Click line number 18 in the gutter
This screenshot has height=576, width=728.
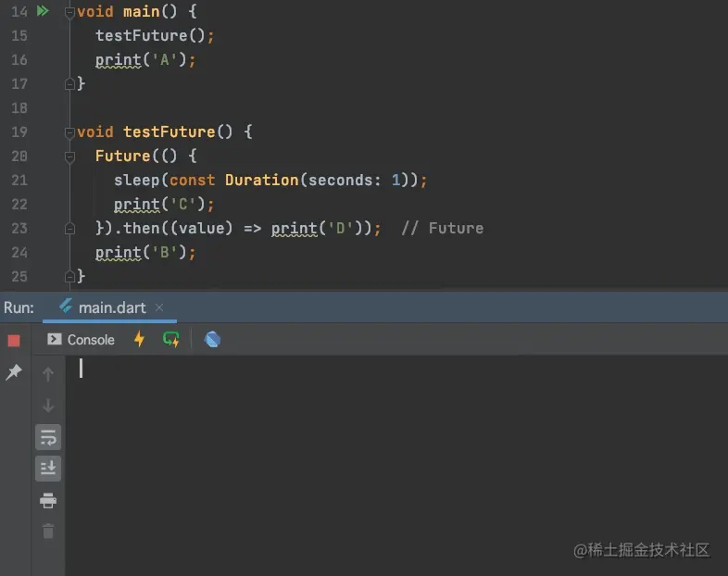pyautogui.click(x=19, y=108)
